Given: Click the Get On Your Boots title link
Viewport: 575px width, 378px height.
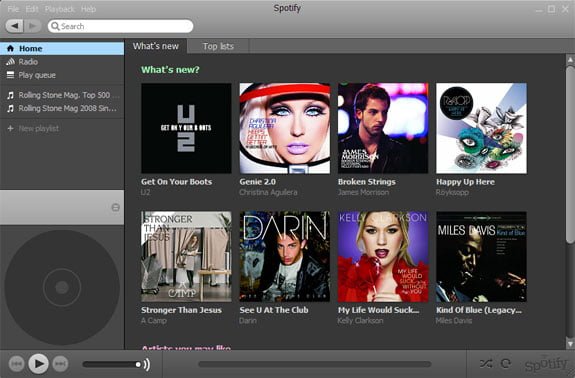Looking at the screenshot, I should point(176,182).
